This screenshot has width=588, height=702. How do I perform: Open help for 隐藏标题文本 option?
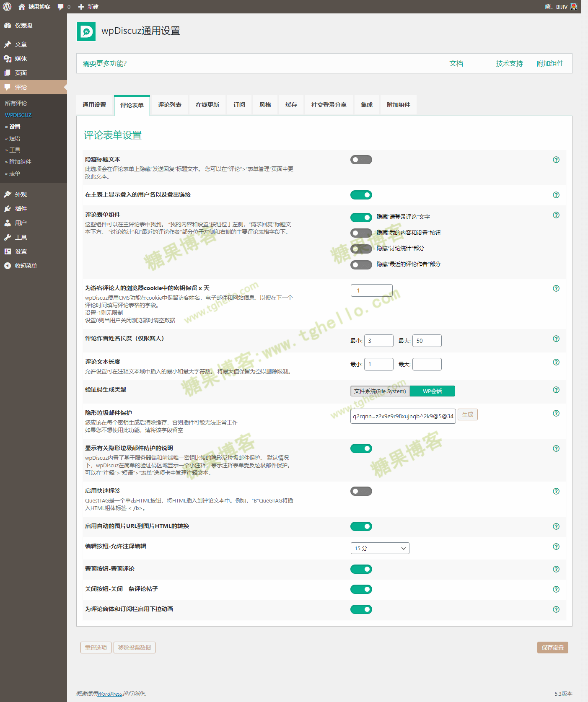(556, 160)
